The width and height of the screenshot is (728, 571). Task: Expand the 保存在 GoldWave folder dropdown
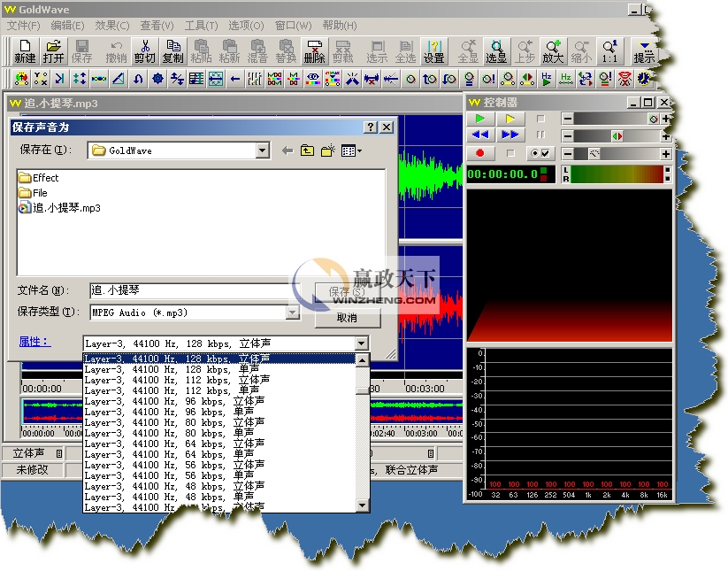pos(262,150)
